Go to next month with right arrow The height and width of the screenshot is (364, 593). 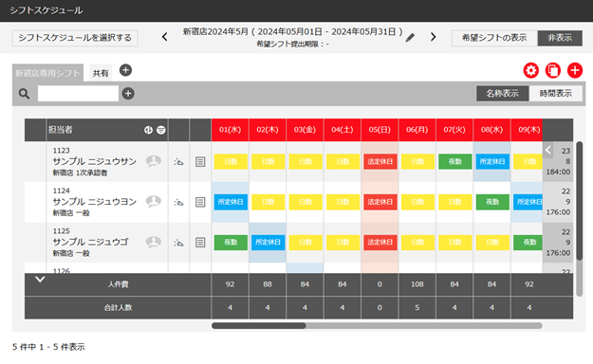[x=434, y=37]
